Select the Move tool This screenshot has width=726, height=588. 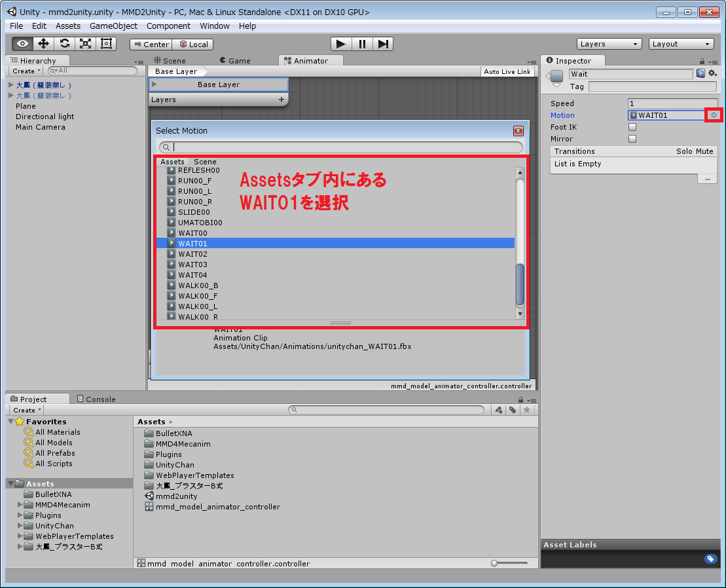pos(43,44)
